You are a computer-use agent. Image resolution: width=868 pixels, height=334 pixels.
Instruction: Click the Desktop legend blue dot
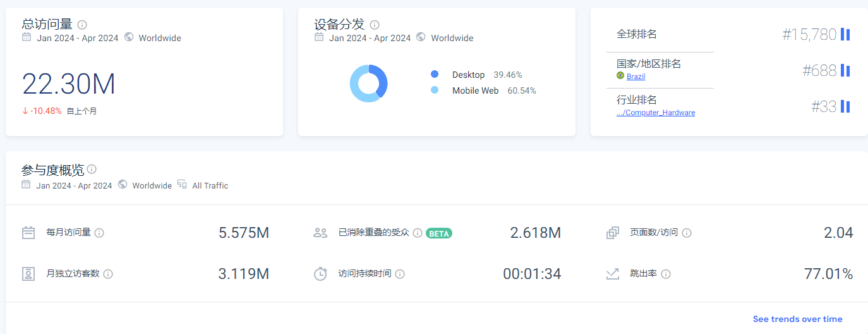pyautogui.click(x=435, y=75)
